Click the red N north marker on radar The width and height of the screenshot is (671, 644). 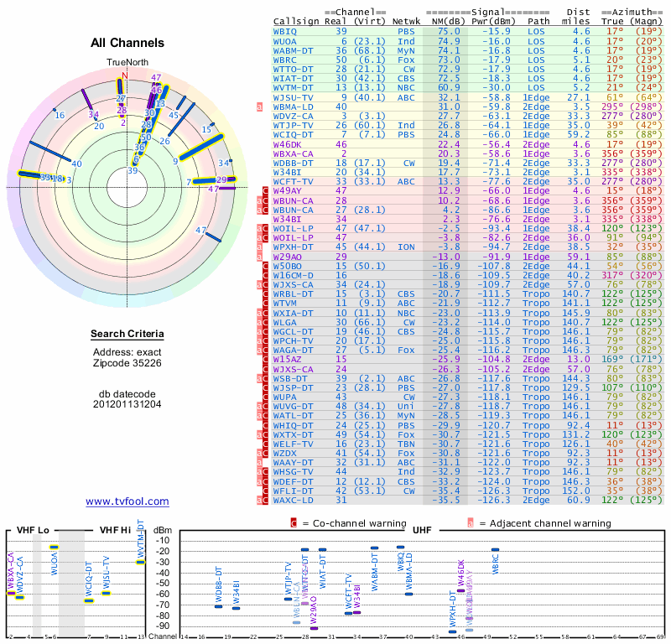pos(124,75)
